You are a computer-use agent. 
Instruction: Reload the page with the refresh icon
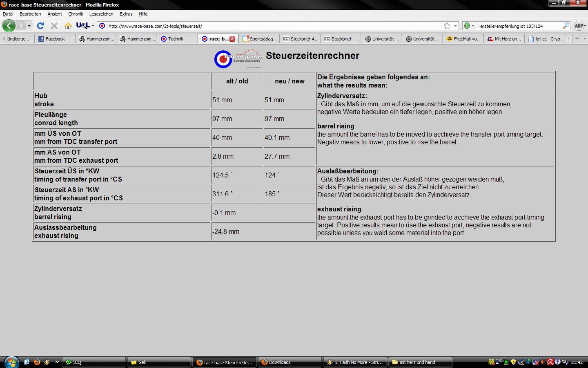pyautogui.click(x=40, y=26)
